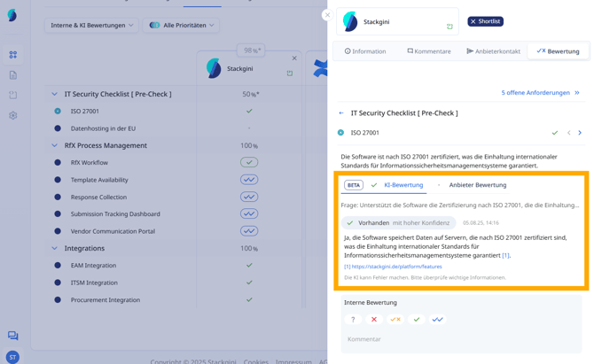Select the single green checkmark internal rating
The image size is (594, 364).
[417, 320]
